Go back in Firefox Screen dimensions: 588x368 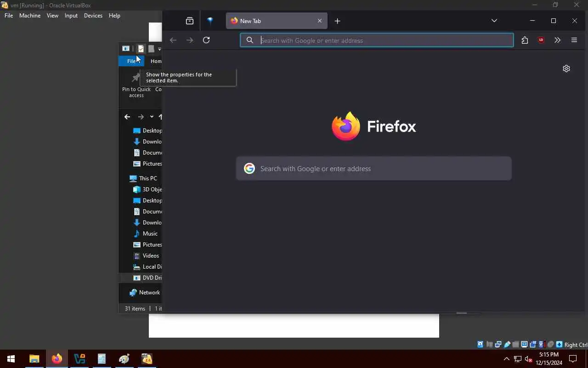173,40
